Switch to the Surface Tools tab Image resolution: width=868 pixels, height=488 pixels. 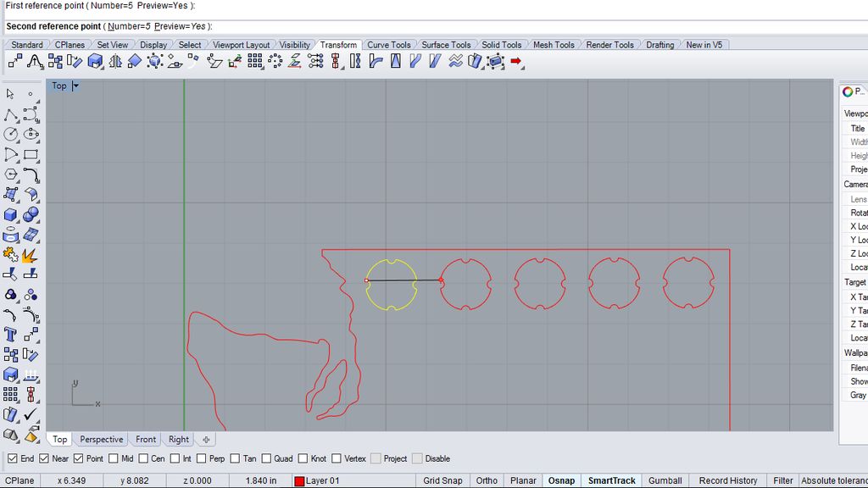coord(446,45)
